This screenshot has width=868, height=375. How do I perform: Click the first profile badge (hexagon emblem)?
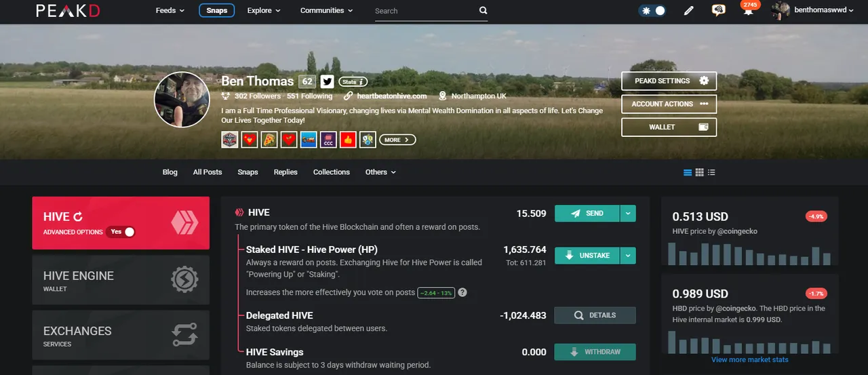229,140
